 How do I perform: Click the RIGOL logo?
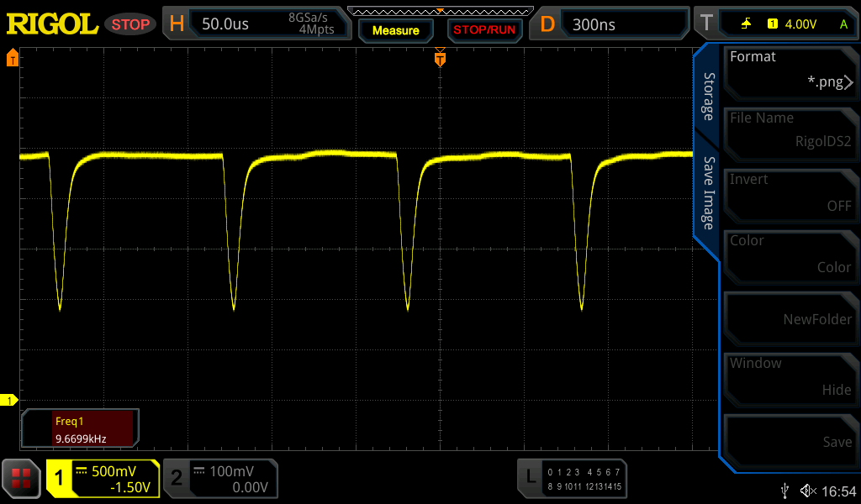pyautogui.click(x=52, y=24)
